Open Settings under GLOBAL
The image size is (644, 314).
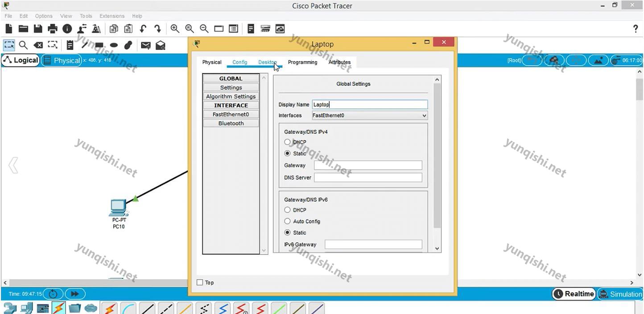231,87
